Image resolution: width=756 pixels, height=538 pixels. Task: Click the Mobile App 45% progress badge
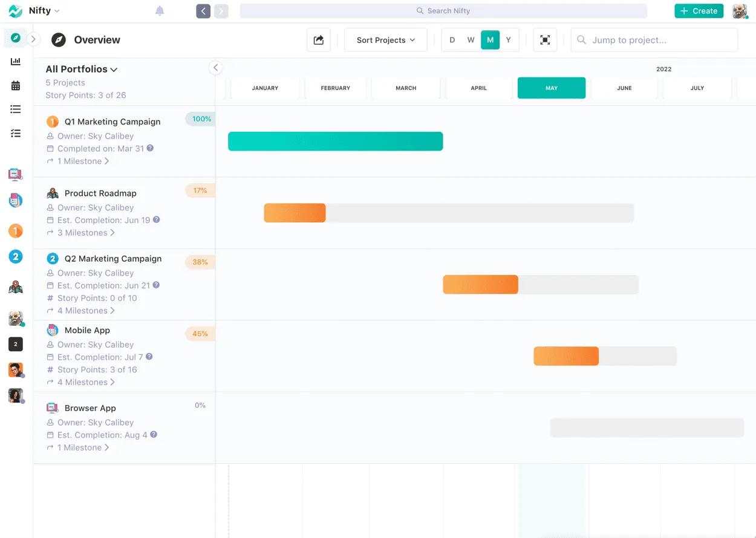pos(200,333)
